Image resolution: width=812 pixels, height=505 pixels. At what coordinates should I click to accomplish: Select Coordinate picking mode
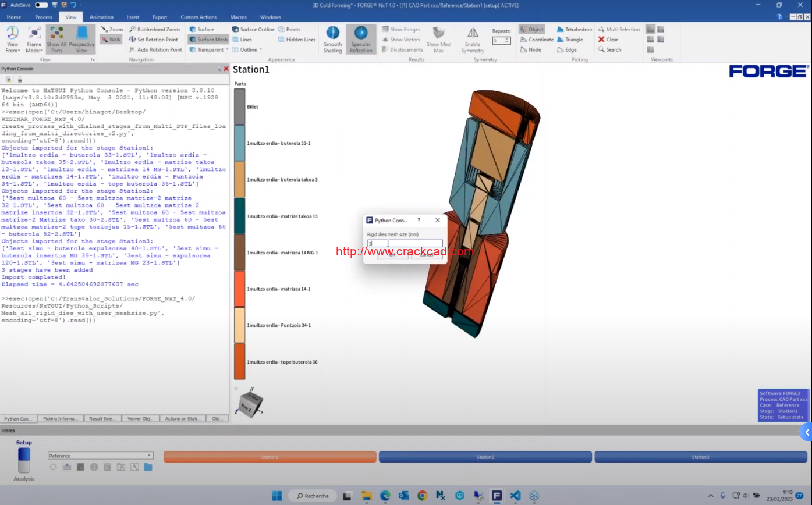[x=537, y=40]
